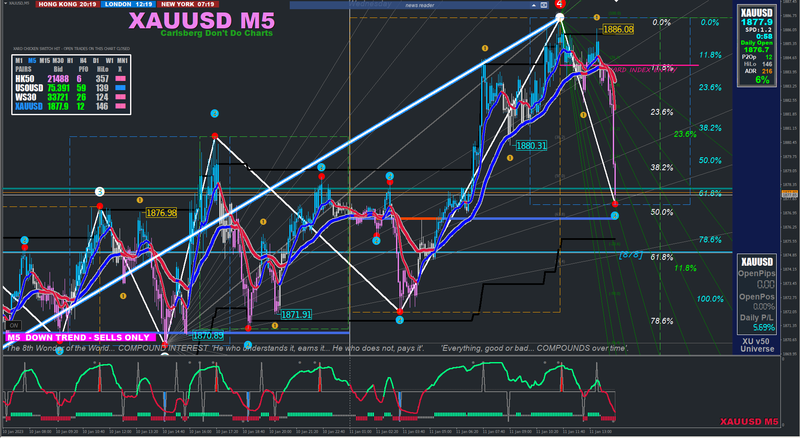The width and height of the screenshot is (800, 438).
Task: Click the XU v50 Universe label
Action: [757, 345]
